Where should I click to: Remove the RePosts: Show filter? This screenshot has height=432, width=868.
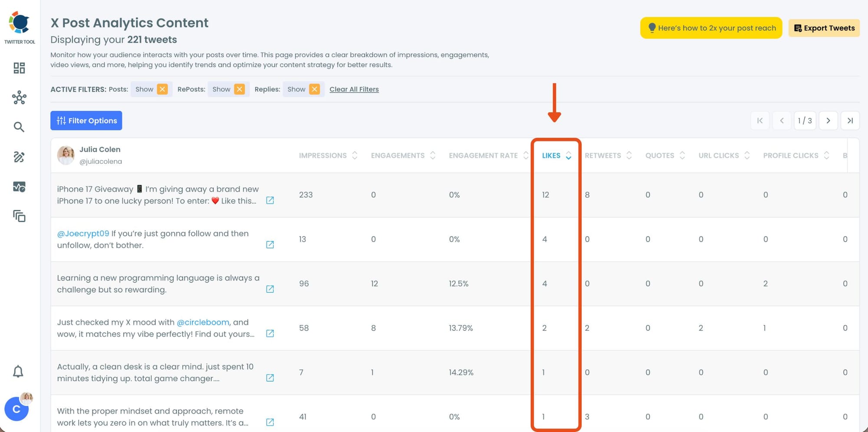[x=240, y=89]
